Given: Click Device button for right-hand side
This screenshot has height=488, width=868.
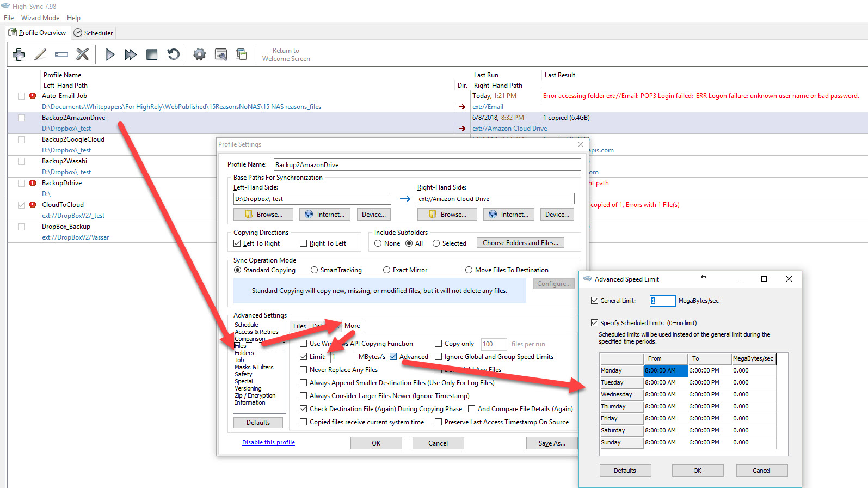Looking at the screenshot, I should click(557, 215).
